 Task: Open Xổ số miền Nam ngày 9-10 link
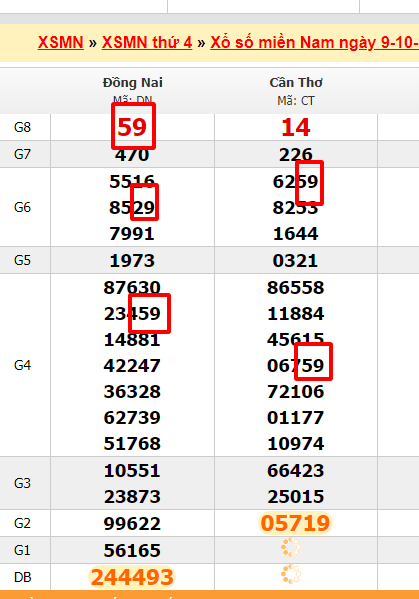(314, 42)
